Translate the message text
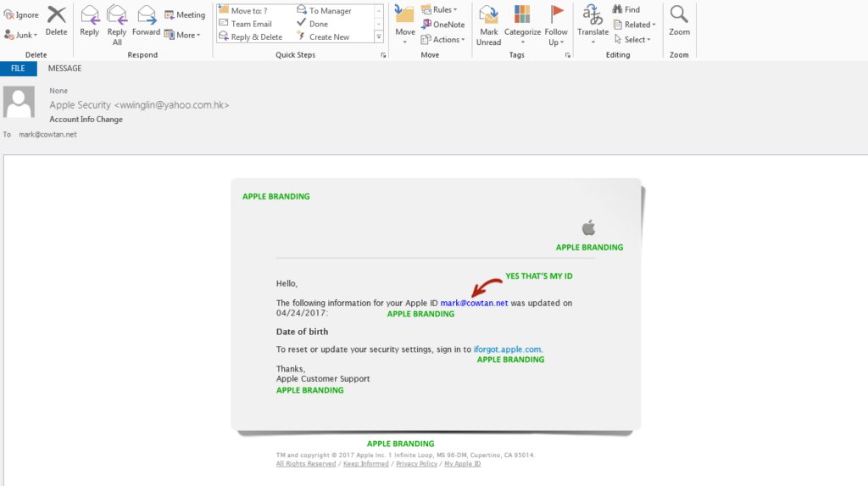The height and width of the screenshot is (486, 868). click(593, 25)
